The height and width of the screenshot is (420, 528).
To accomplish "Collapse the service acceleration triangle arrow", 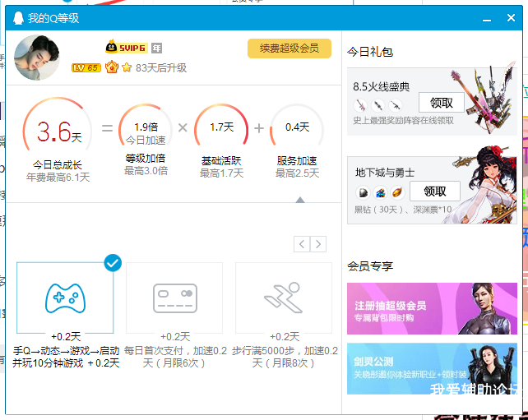I will pos(300,200).
